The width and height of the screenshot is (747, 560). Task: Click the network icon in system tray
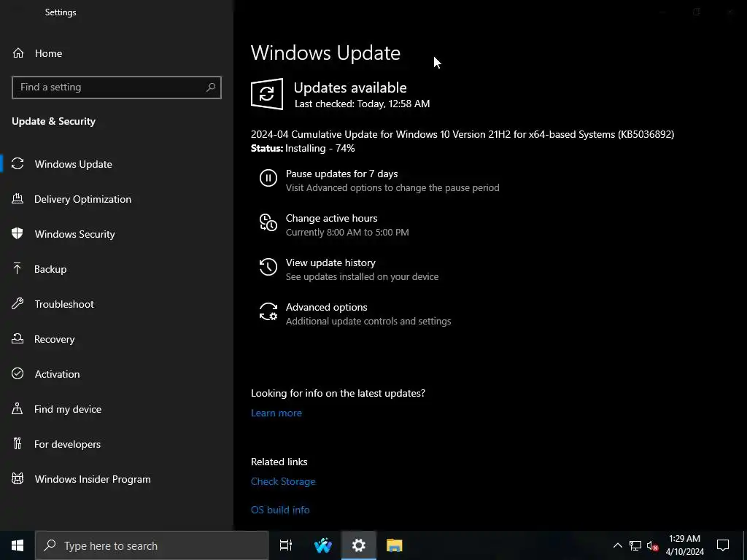click(x=635, y=545)
